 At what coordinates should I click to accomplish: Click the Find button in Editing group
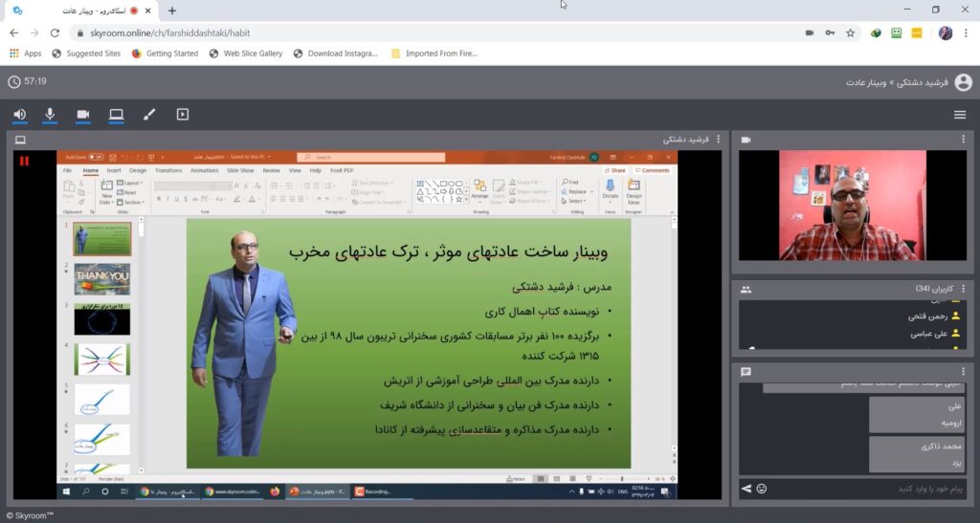tap(570, 183)
